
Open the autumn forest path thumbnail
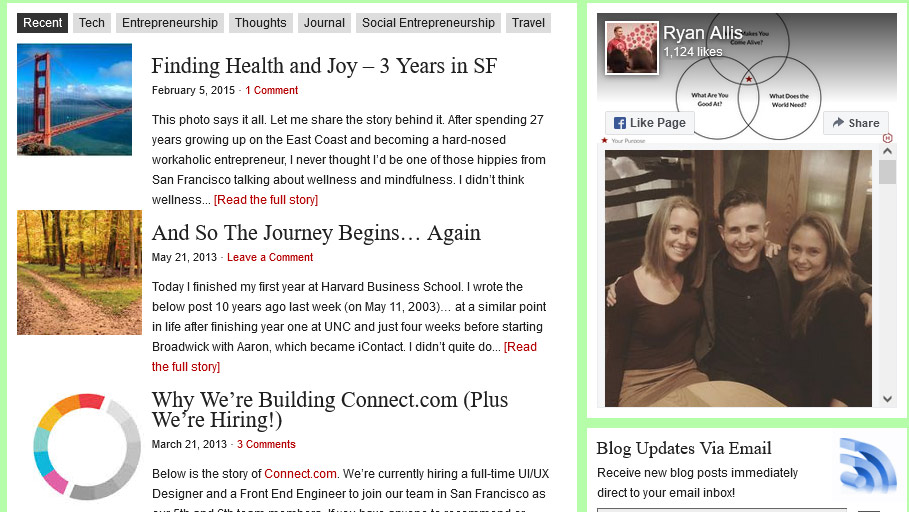pos(79,273)
